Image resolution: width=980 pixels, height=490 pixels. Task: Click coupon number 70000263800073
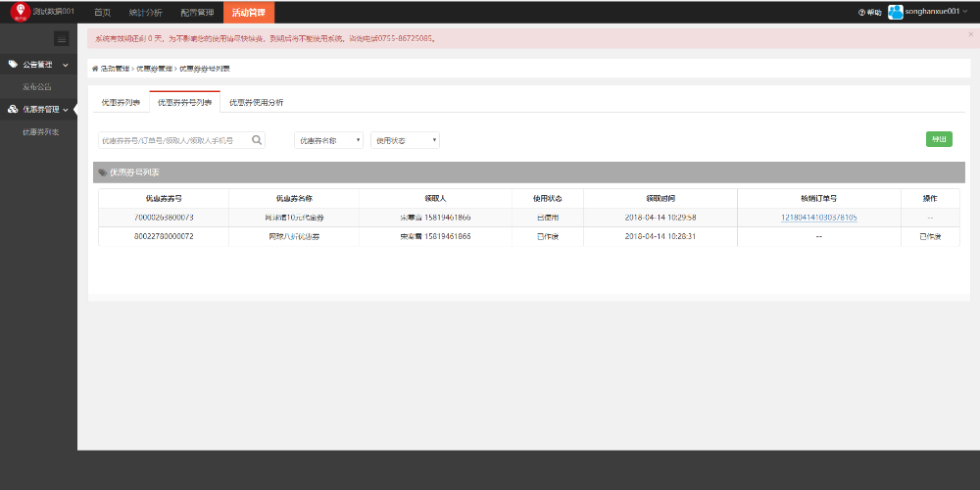(x=164, y=218)
